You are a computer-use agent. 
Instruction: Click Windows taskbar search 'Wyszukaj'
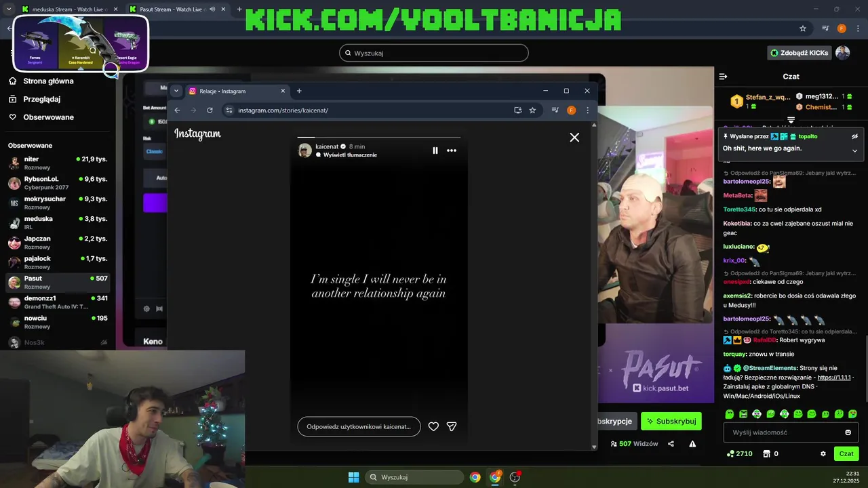414,477
